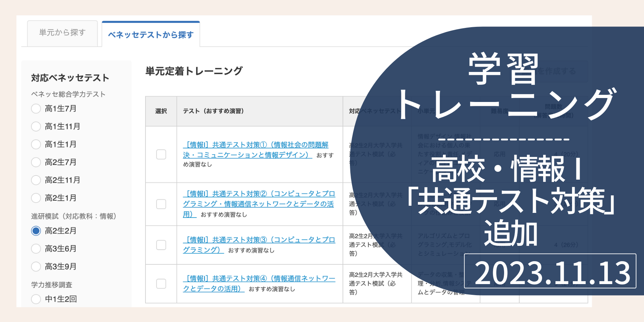The image size is (644, 322).
Task: Switch to the 単元から探す tab
Action: [62, 33]
